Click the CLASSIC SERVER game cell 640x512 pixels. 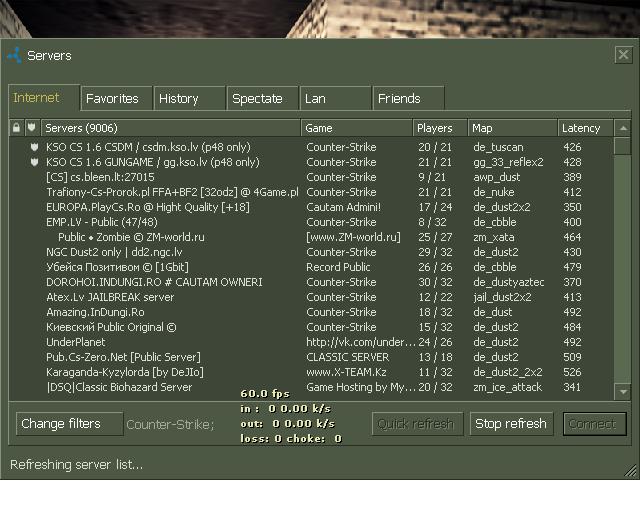pos(347,357)
